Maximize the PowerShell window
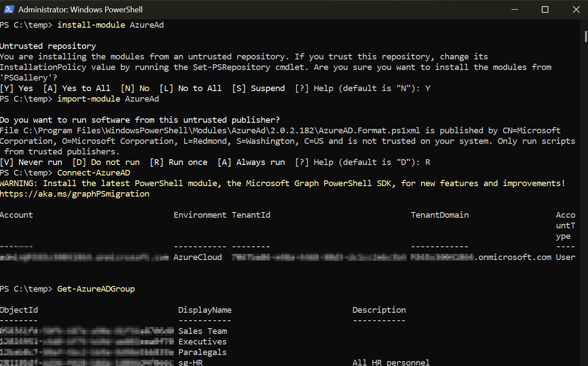 pyautogui.click(x=545, y=9)
